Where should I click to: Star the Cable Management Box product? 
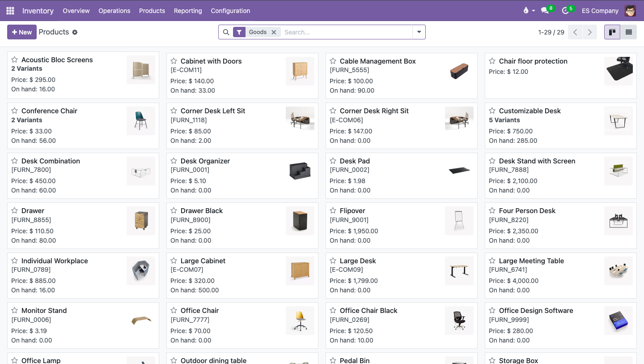[333, 61]
